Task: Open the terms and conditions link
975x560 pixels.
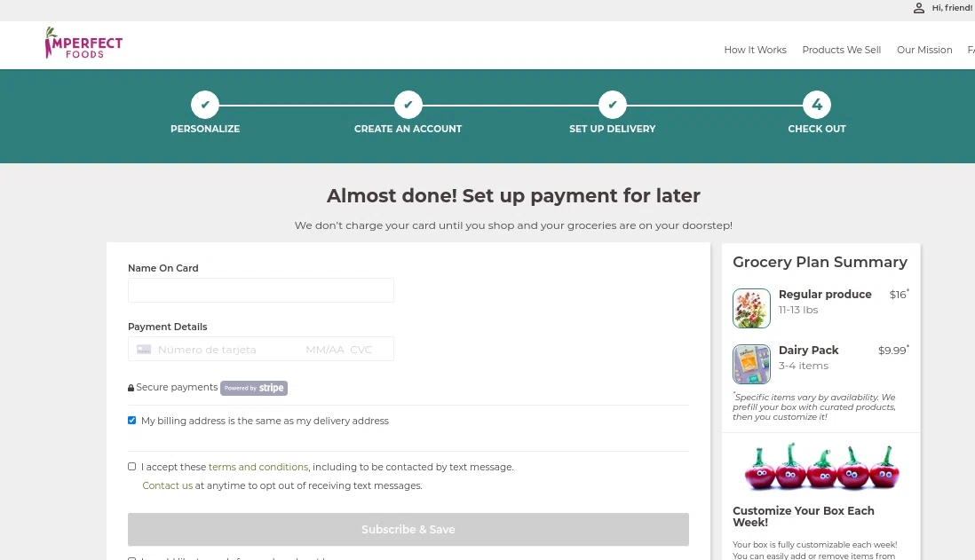Action: (258, 467)
